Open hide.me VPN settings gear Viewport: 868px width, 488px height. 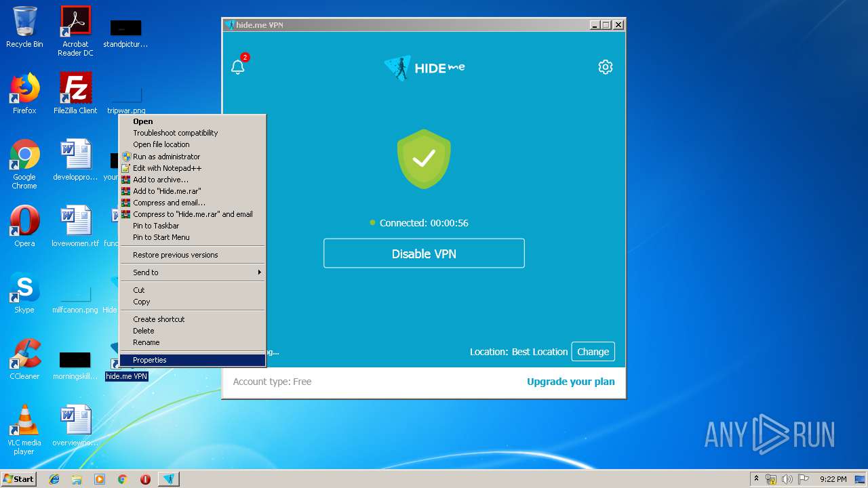pos(606,66)
